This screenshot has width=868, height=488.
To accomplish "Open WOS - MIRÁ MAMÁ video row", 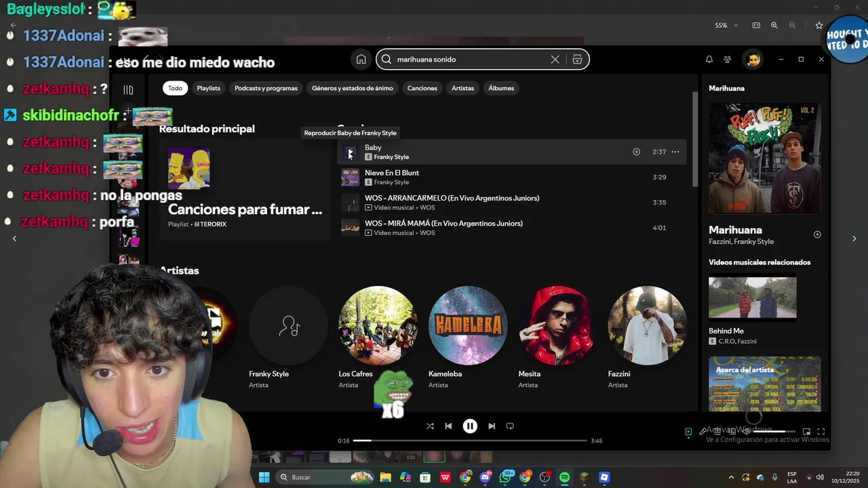I will [512, 228].
